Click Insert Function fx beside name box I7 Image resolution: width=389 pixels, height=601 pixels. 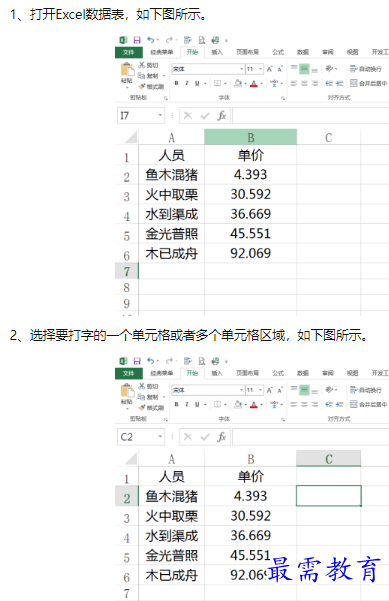click(222, 116)
